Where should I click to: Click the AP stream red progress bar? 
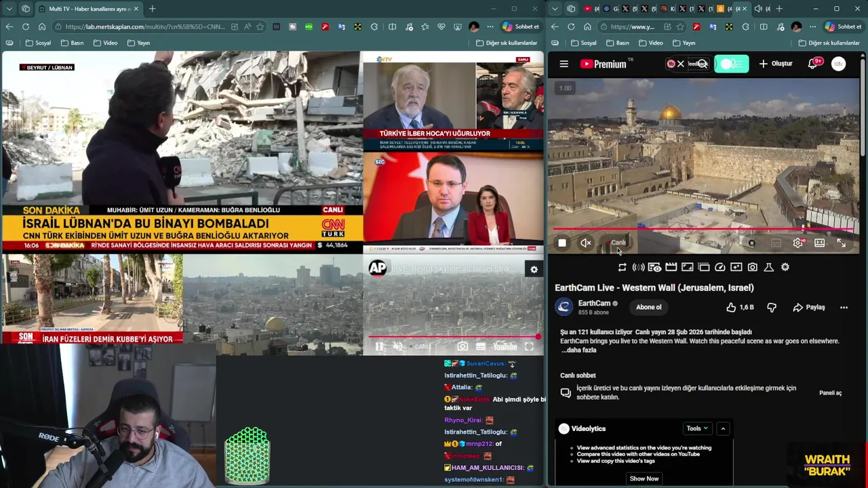pyautogui.click(x=454, y=336)
